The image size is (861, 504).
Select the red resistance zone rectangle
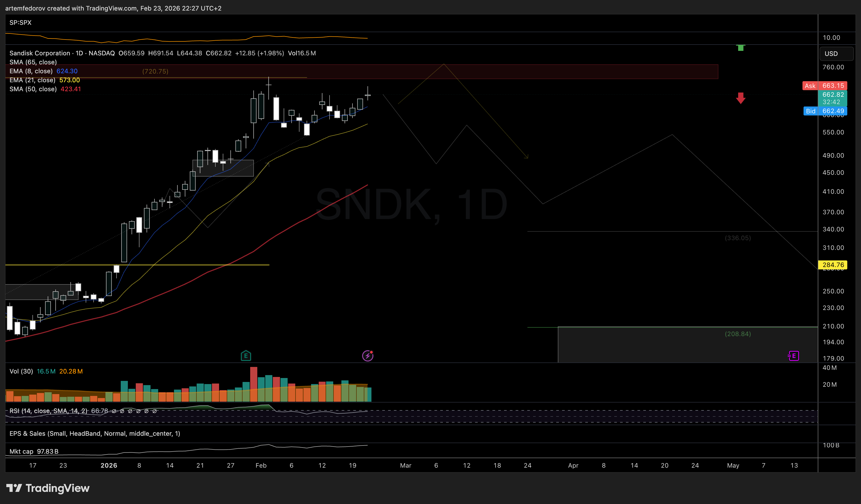click(x=361, y=72)
